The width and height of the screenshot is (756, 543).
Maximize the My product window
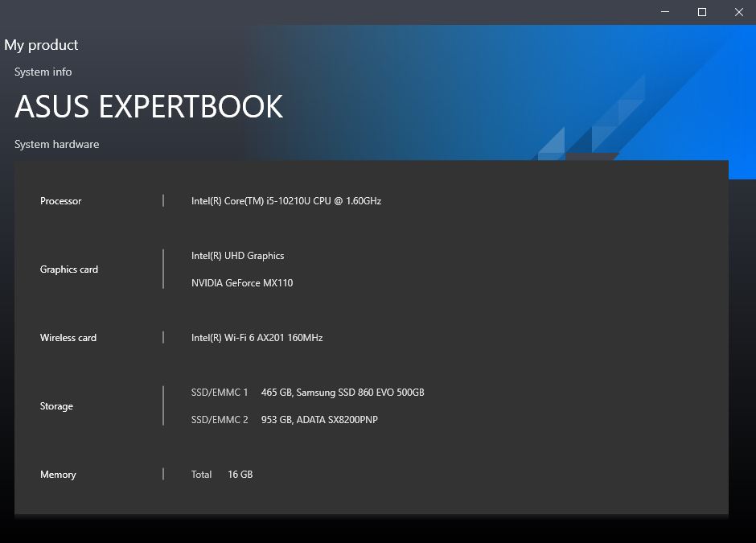[702, 12]
